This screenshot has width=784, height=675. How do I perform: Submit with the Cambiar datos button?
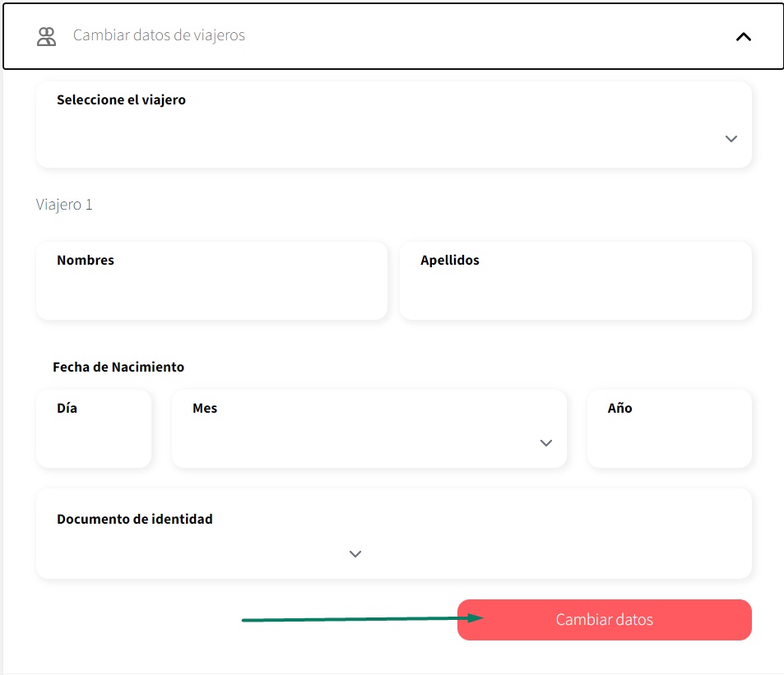pos(604,620)
